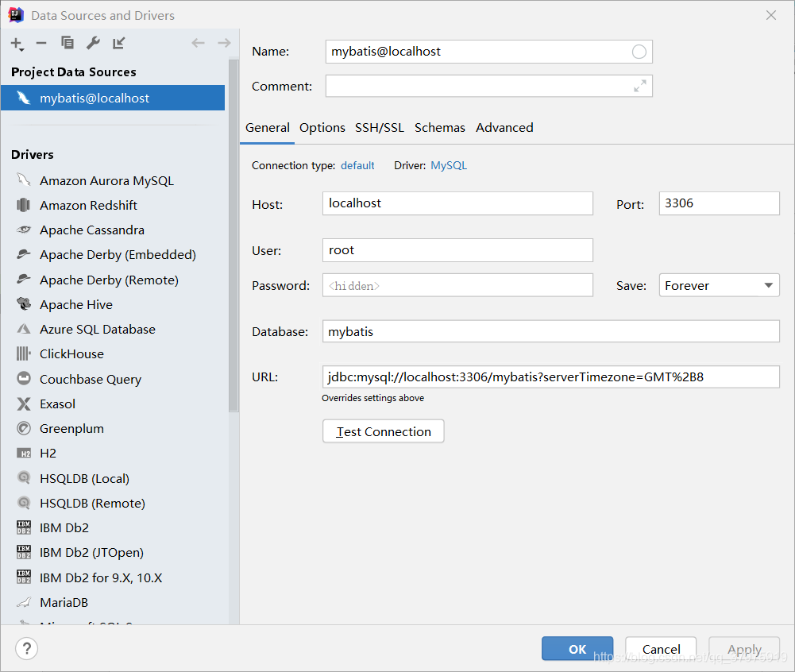This screenshot has height=672, width=795.
Task: Click the Port field showing 3306
Action: (x=719, y=203)
